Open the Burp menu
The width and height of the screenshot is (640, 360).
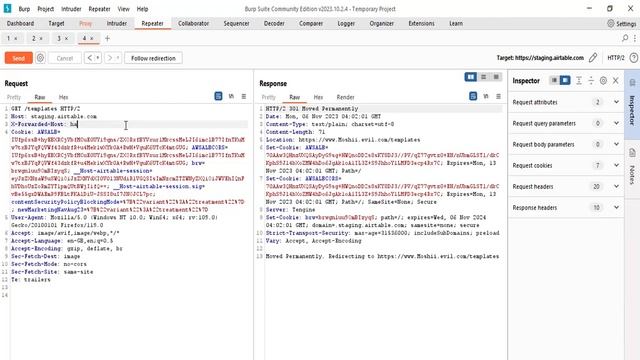24,9
